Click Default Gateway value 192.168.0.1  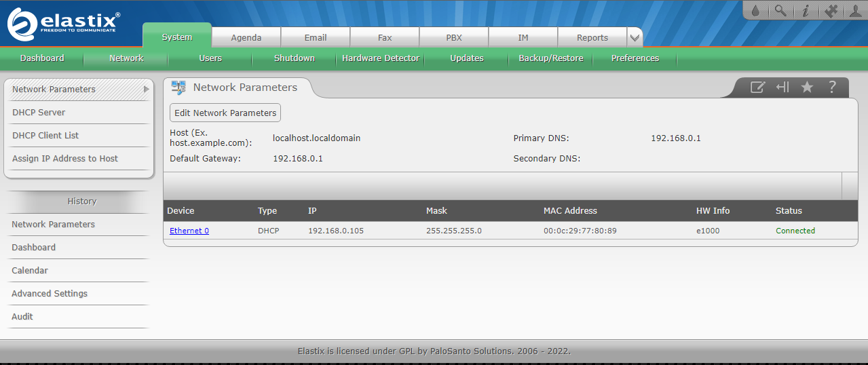[x=298, y=159]
